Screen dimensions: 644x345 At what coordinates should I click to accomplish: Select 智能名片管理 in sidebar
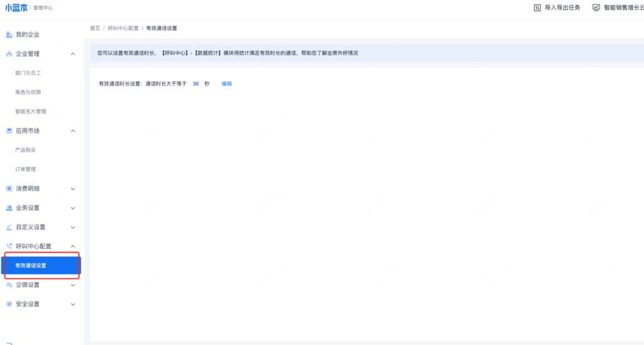click(x=31, y=111)
